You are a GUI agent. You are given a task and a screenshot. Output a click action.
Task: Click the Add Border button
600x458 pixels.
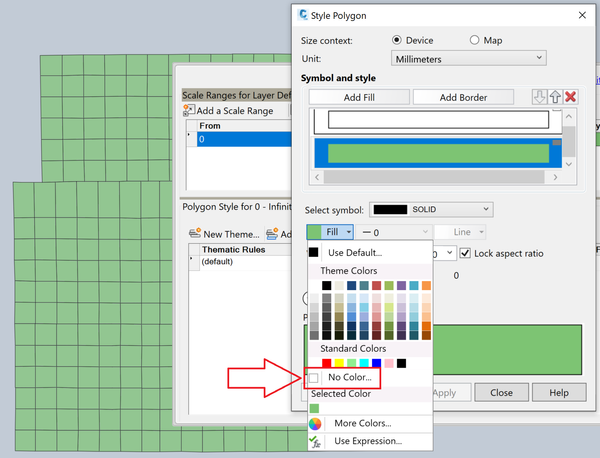pyautogui.click(x=463, y=97)
